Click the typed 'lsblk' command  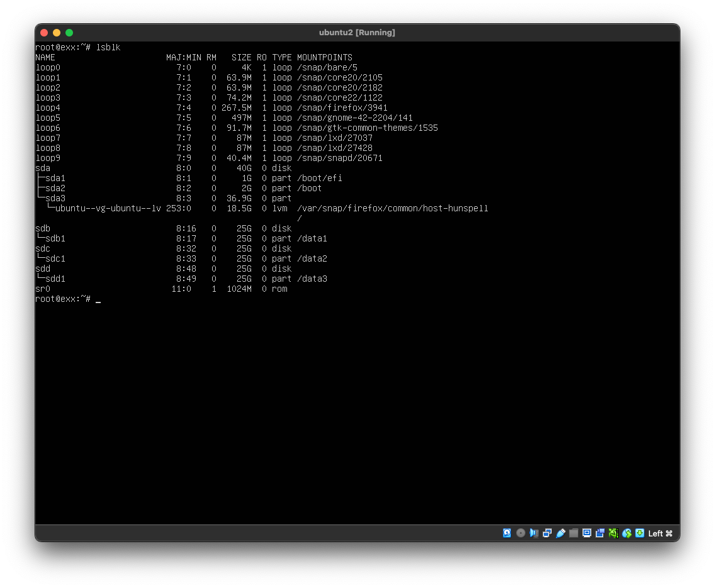click(108, 47)
